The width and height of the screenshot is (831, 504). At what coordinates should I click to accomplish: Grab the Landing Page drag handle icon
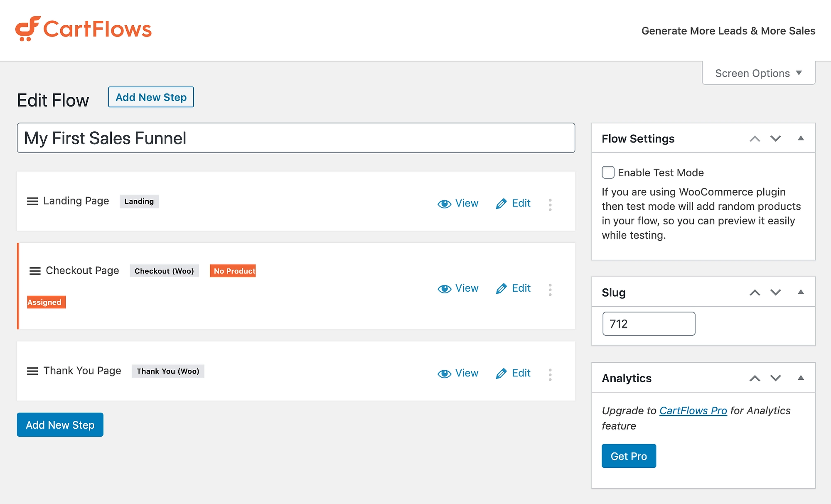point(32,202)
